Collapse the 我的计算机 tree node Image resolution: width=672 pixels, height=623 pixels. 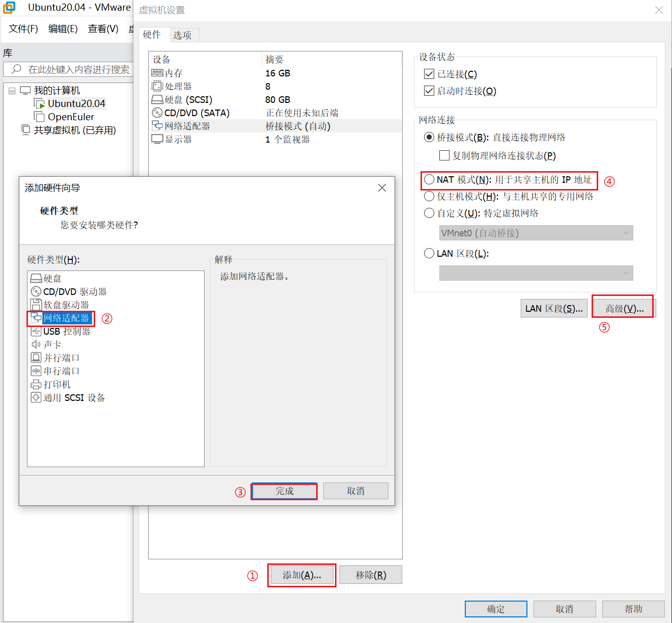click(12, 91)
